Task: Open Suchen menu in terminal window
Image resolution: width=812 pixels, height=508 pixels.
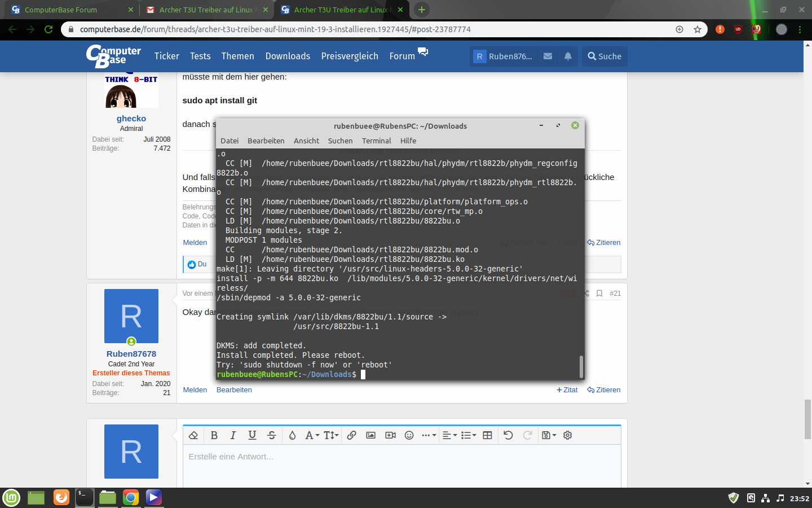Action: [x=340, y=141]
